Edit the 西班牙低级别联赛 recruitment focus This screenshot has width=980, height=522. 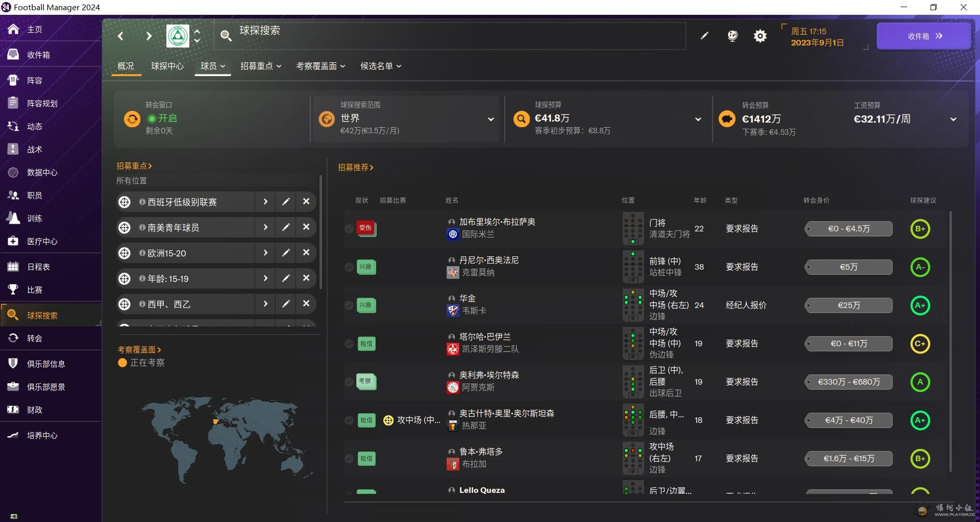pyautogui.click(x=286, y=202)
